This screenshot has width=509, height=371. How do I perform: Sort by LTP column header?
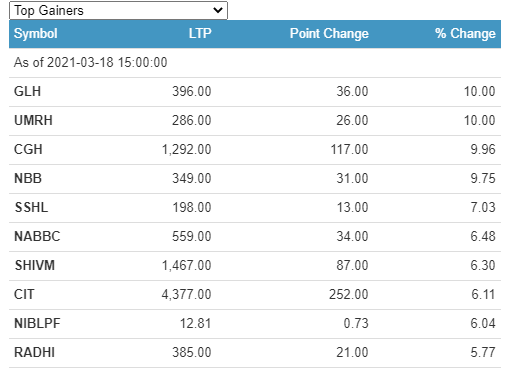coord(200,34)
